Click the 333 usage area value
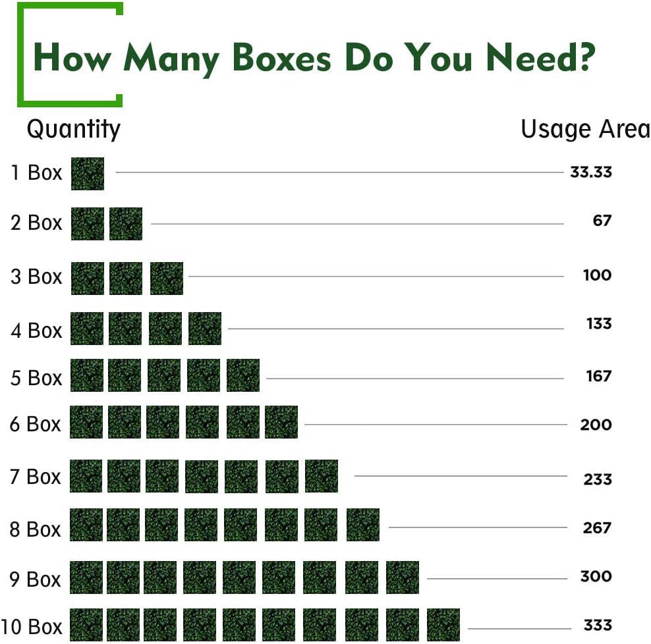 pos(597,625)
